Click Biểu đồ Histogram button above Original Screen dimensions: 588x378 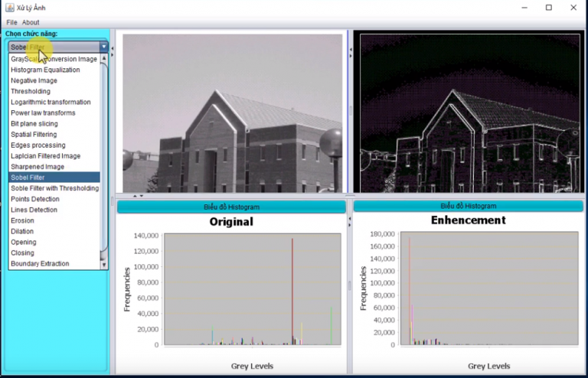231,207
